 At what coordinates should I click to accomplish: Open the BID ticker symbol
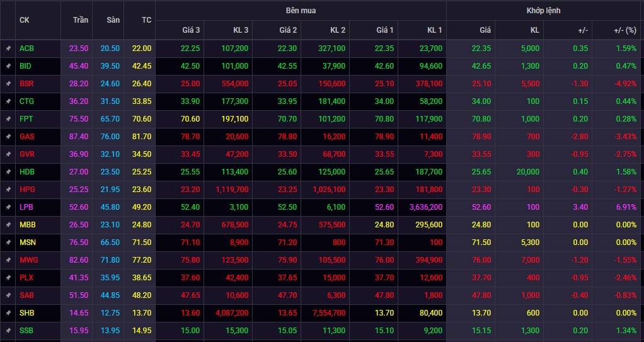[x=25, y=66]
